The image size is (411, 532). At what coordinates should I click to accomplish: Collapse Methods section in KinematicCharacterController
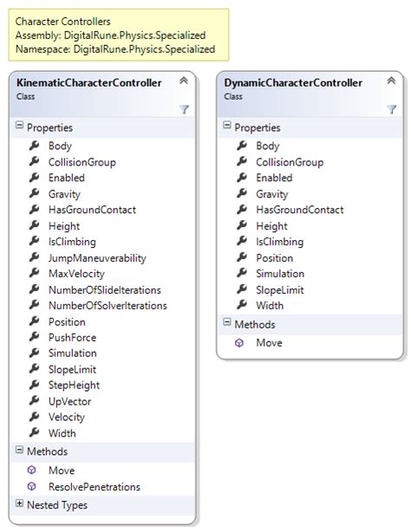[x=19, y=450]
